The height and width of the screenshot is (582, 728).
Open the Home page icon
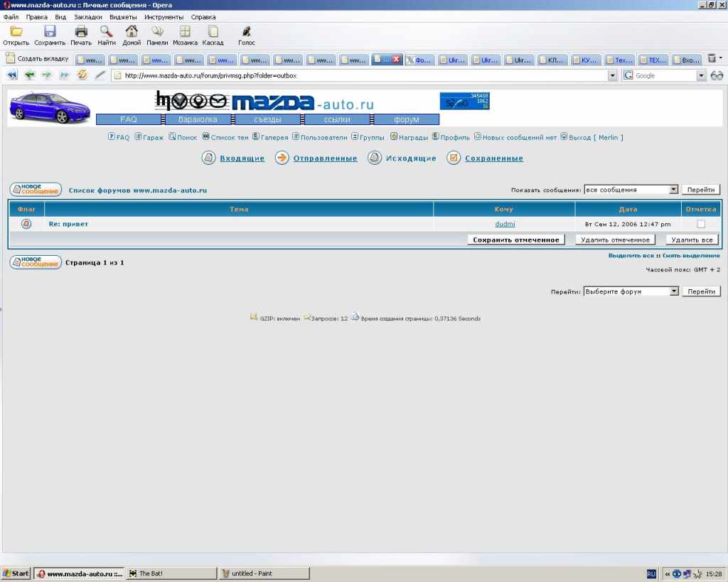[x=132, y=31]
